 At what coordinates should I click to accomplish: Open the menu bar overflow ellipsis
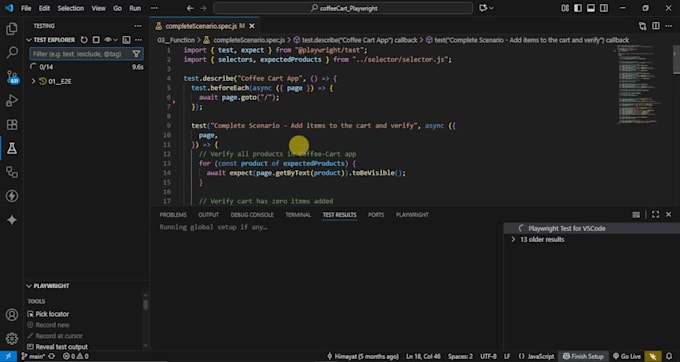[x=154, y=8]
